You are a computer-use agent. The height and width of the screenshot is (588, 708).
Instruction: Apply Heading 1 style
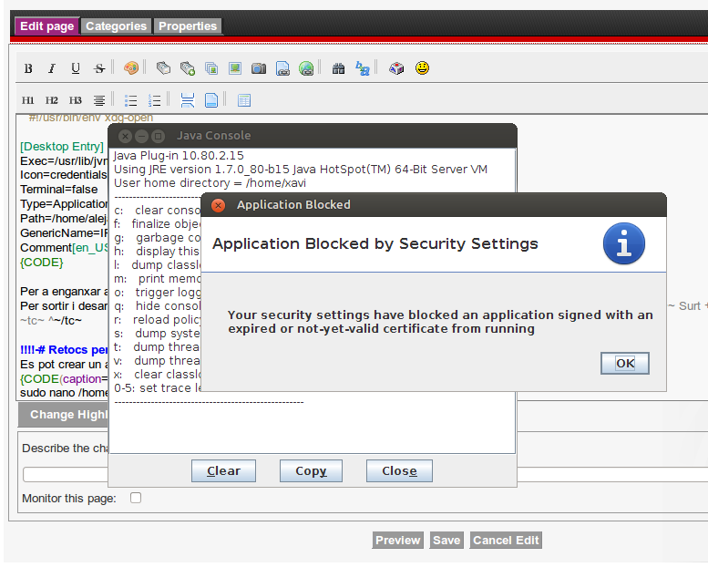coord(28,100)
